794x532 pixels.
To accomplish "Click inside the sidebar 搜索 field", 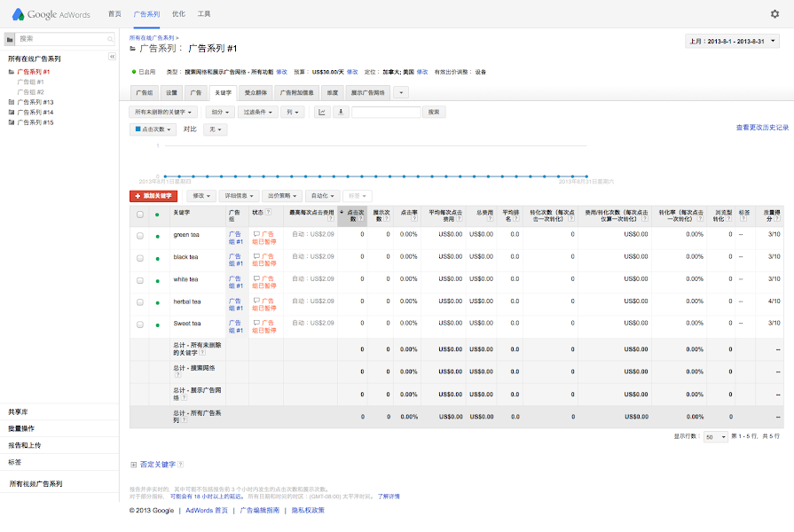I will (66, 39).
